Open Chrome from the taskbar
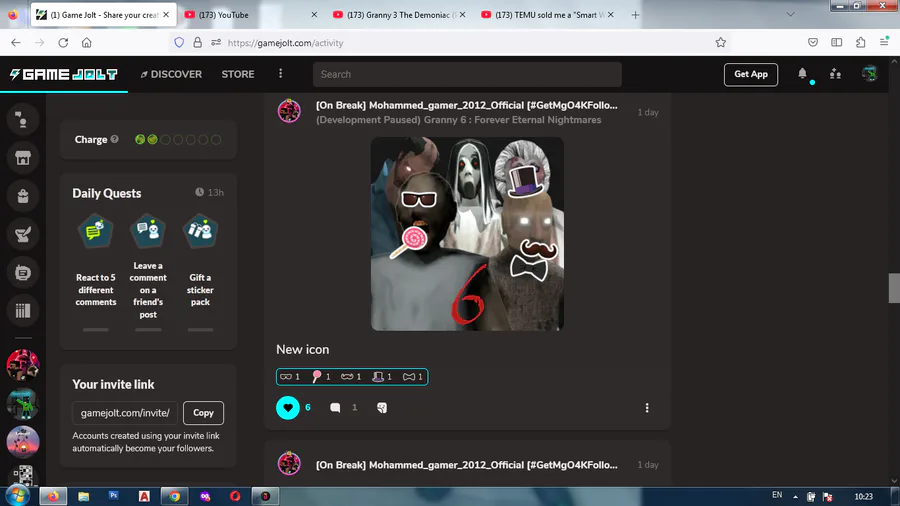This screenshot has width=900, height=506. pyautogui.click(x=174, y=496)
